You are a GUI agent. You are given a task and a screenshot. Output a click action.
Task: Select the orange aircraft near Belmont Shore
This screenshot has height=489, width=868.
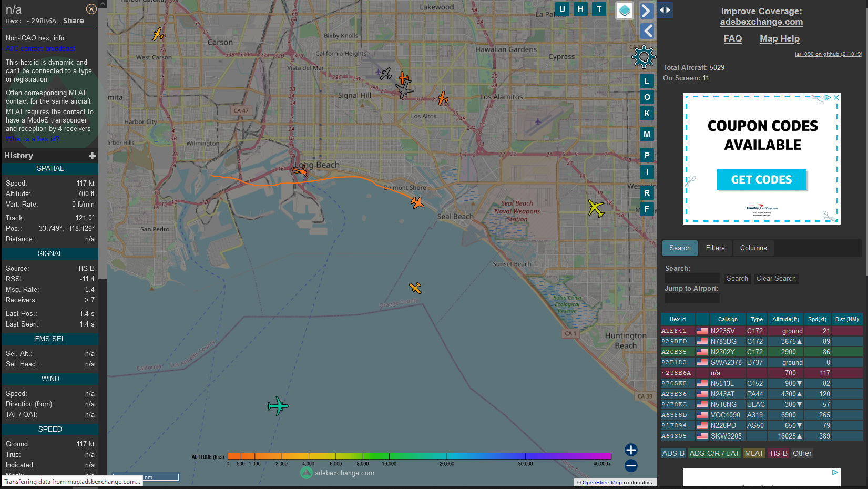[x=417, y=202]
